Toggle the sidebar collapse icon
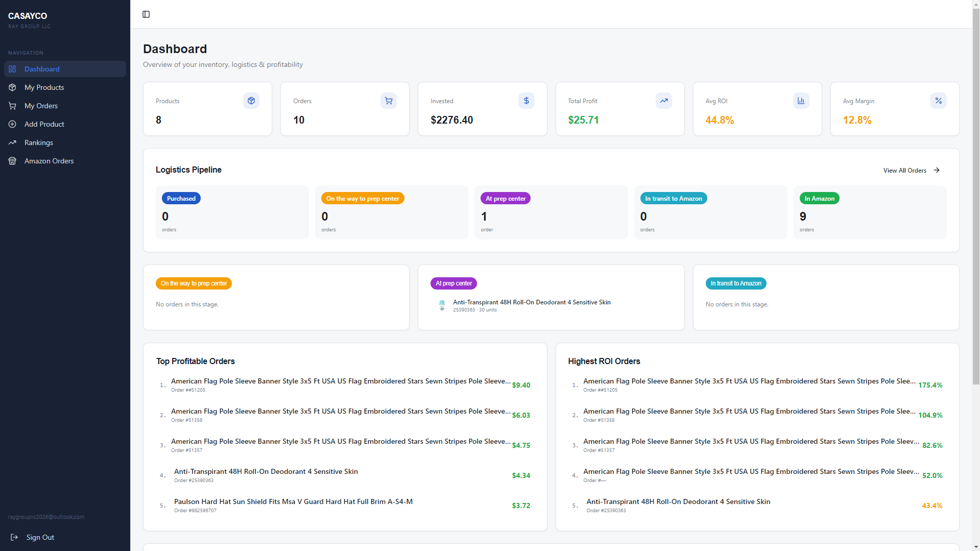 146,14
